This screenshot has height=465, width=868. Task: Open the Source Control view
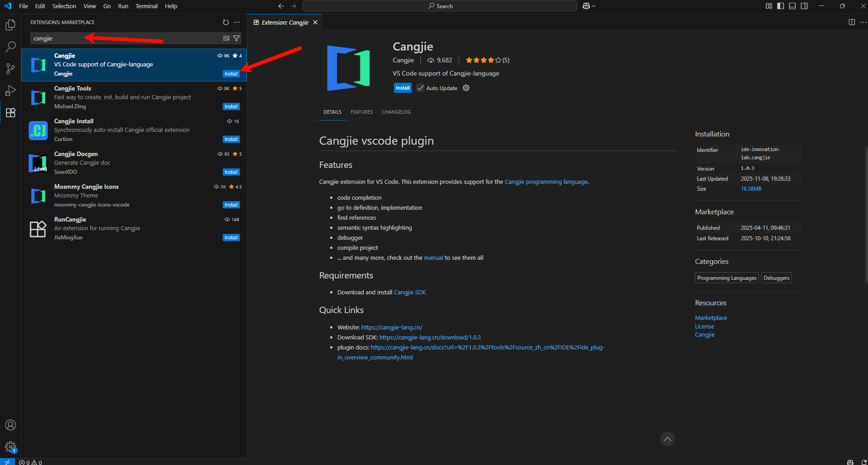(10, 68)
